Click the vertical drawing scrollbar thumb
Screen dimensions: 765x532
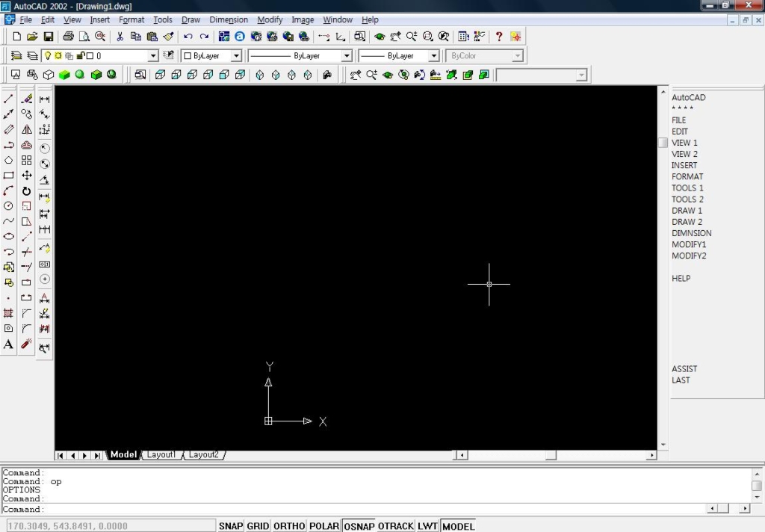pos(663,143)
